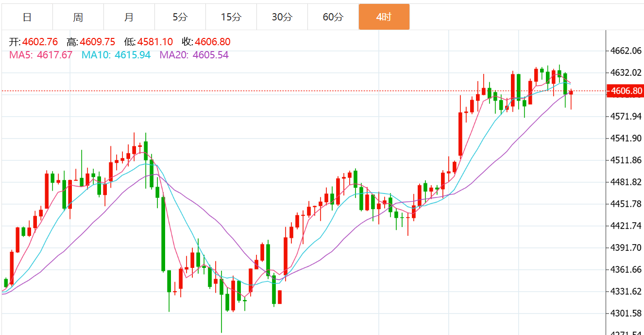Select the highlighted 4时 tab
The image size is (644, 335).
(x=384, y=17)
